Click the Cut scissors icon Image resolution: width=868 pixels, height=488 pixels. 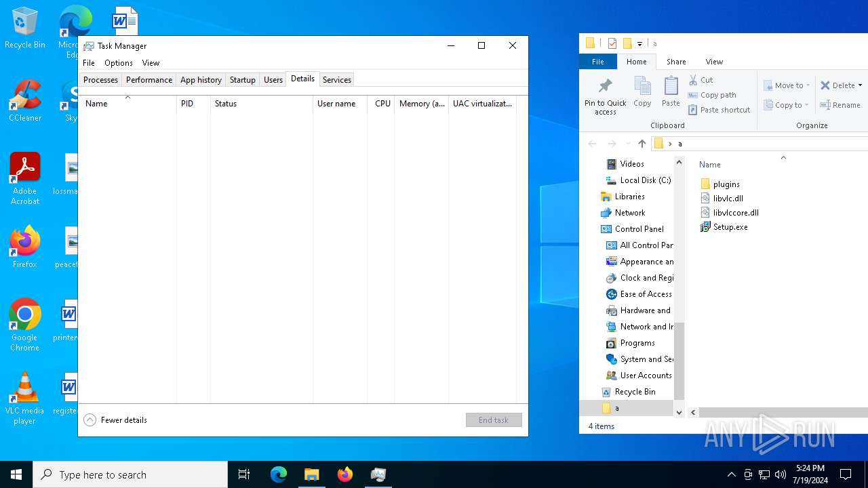693,80
